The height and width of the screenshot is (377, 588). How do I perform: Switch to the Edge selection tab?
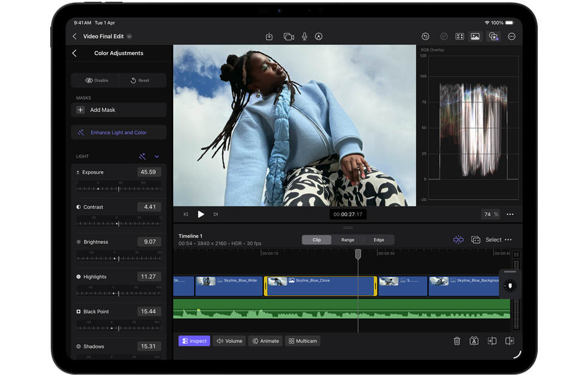pyautogui.click(x=378, y=240)
